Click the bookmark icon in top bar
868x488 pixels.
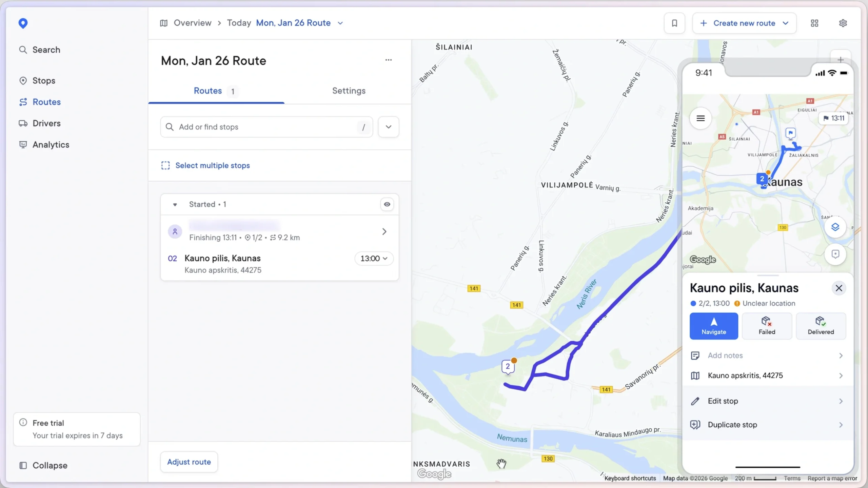pyautogui.click(x=674, y=23)
